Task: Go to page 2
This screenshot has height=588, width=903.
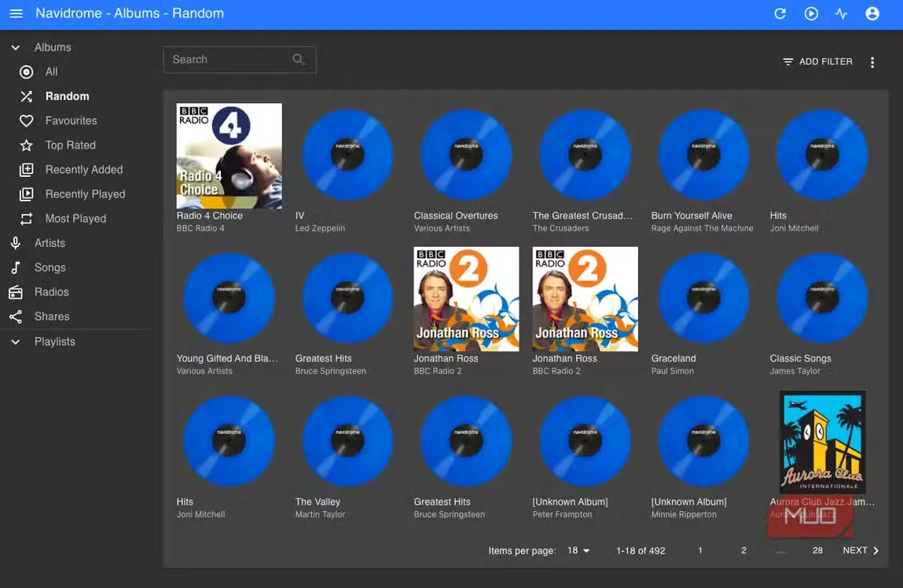Action: [x=743, y=550]
